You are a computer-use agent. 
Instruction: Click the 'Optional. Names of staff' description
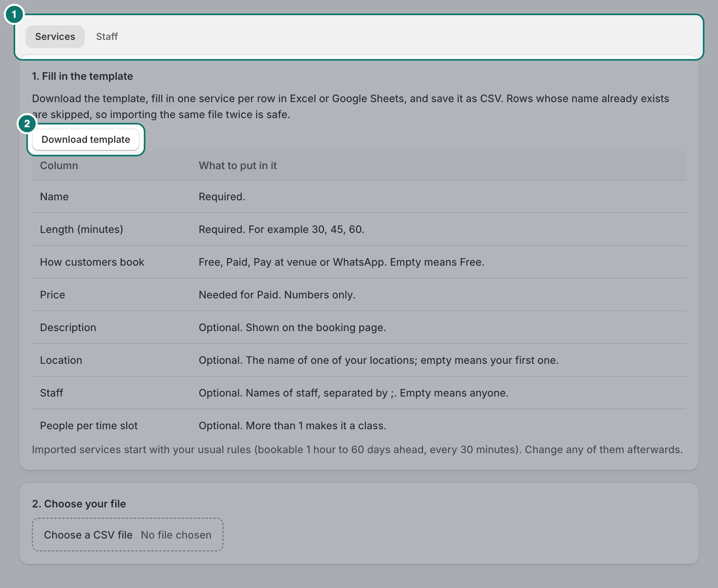click(353, 393)
